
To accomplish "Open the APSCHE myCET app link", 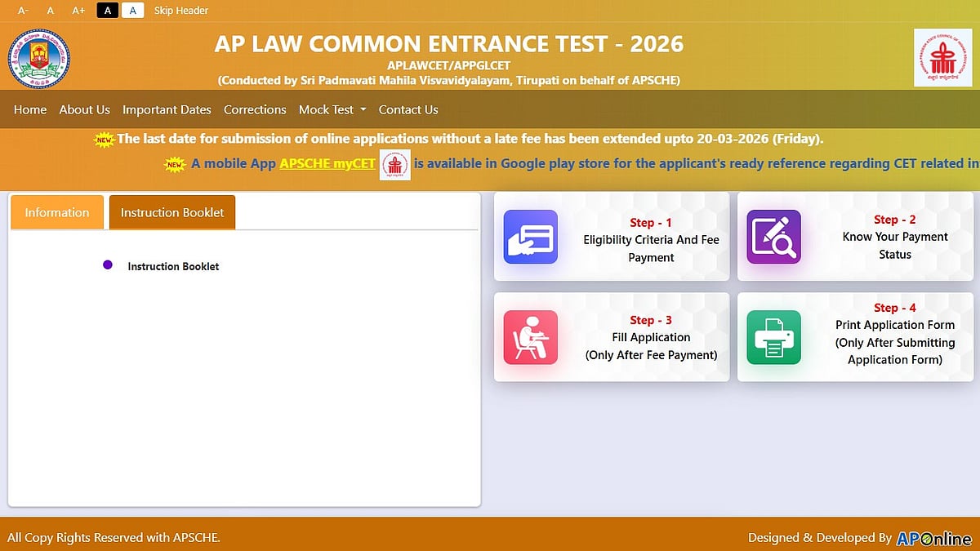I will pyautogui.click(x=327, y=163).
